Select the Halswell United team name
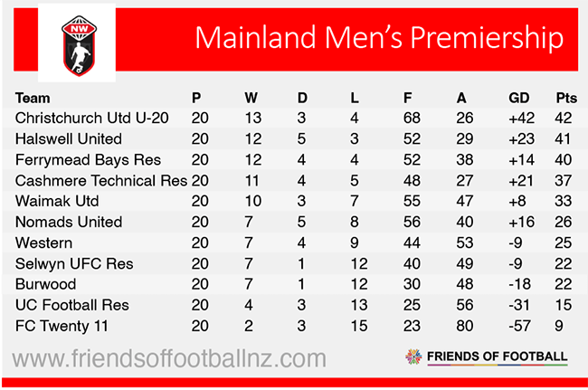The image size is (588, 390). point(69,139)
